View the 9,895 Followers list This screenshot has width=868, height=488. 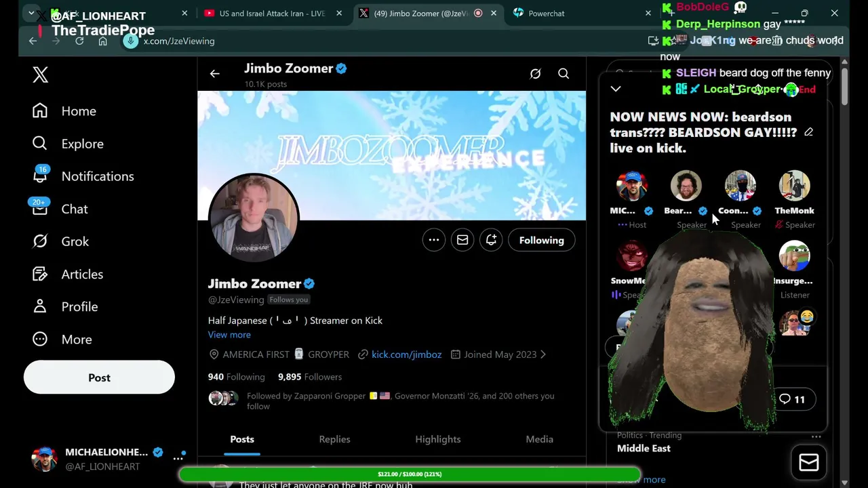(310, 377)
